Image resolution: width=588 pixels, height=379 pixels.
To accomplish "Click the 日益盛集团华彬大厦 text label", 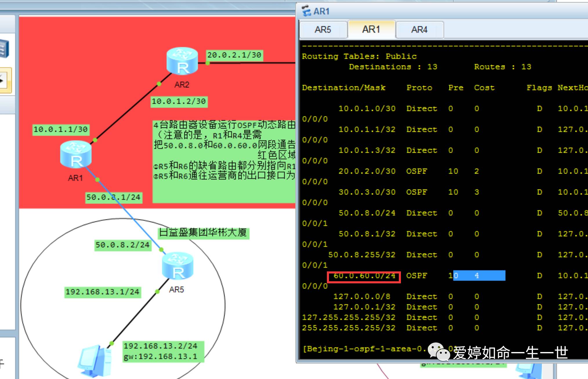I will 203,233.
